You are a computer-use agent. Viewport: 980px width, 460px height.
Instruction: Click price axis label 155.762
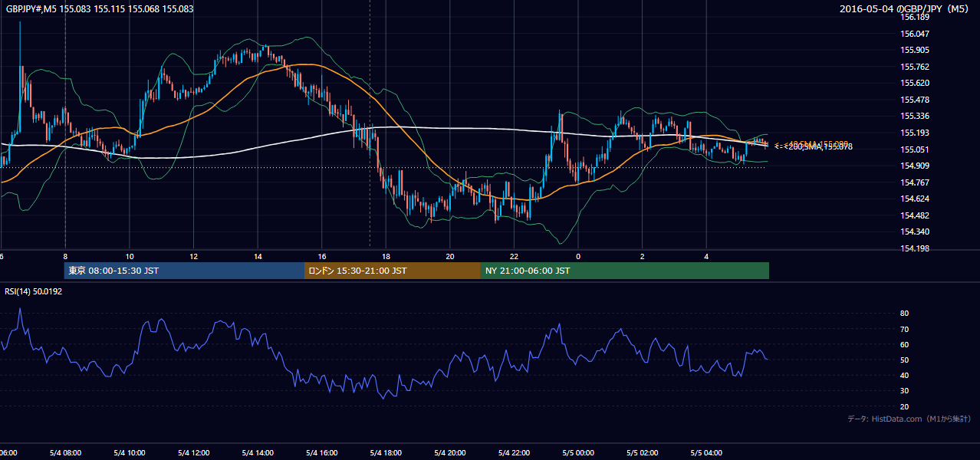click(916, 67)
